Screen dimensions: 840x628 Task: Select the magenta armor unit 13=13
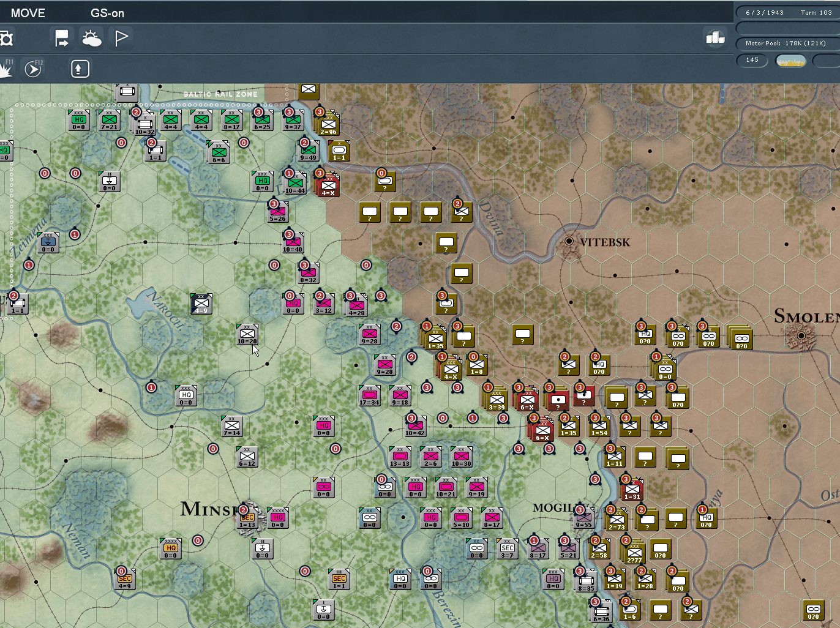coord(400,457)
